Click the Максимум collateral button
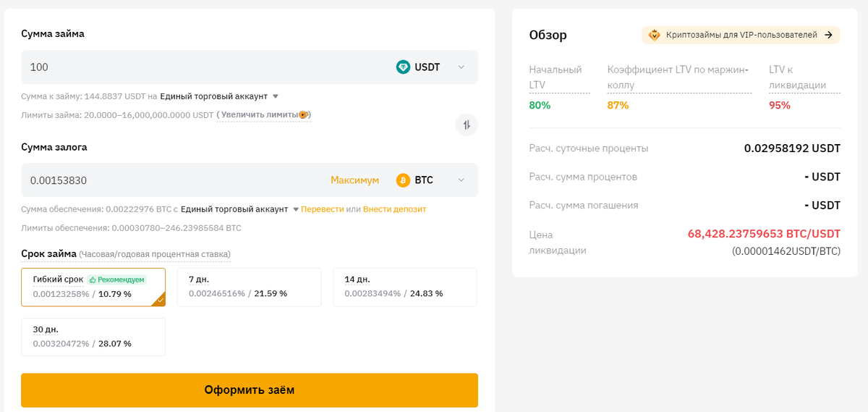The height and width of the screenshot is (412, 868). [x=354, y=180]
